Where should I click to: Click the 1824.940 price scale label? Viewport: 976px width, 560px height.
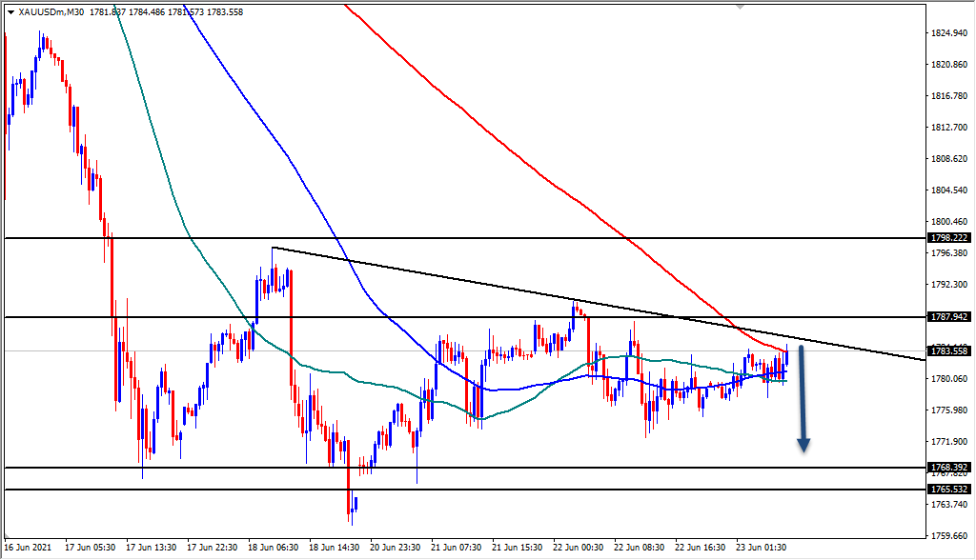point(949,33)
